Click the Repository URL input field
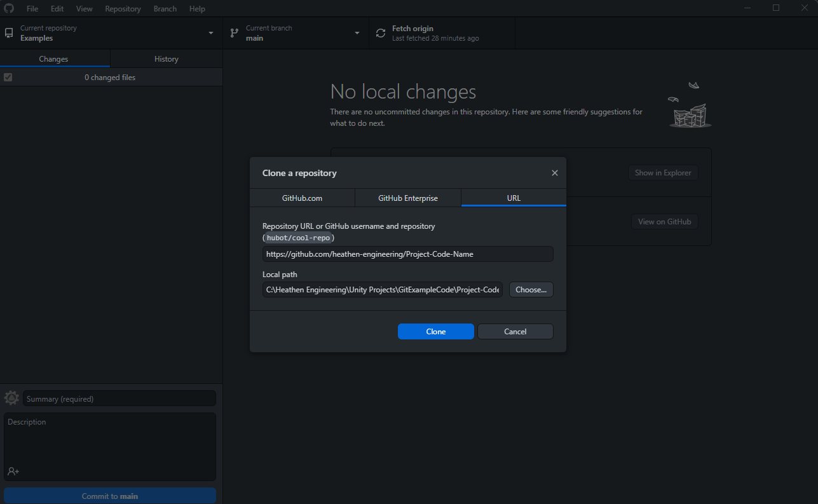The height and width of the screenshot is (504, 818). [408, 254]
